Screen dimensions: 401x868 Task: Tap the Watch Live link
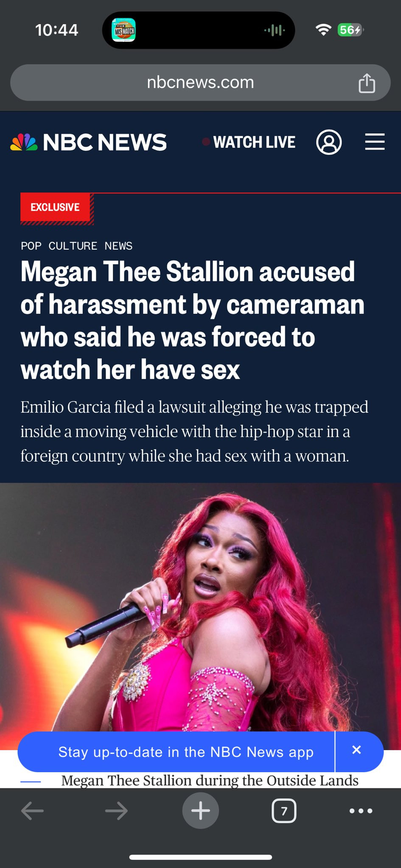pos(249,142)
